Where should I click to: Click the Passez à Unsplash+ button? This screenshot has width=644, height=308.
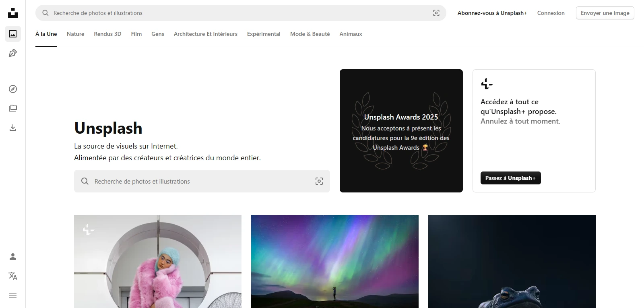(x=511, y=178)
